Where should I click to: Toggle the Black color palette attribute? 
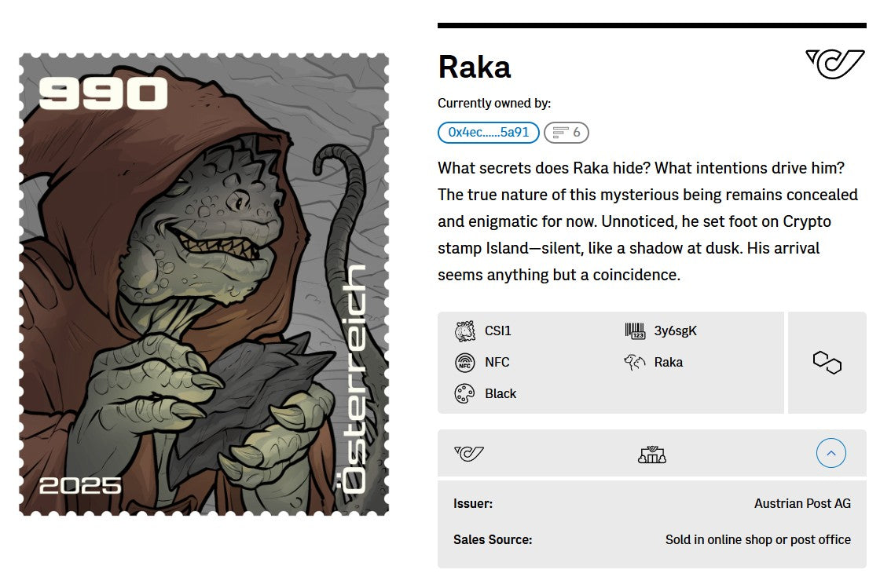coord(466,393)
